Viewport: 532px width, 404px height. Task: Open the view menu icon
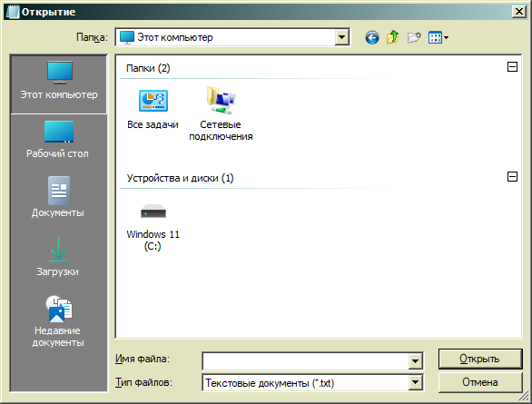point(438,37)
